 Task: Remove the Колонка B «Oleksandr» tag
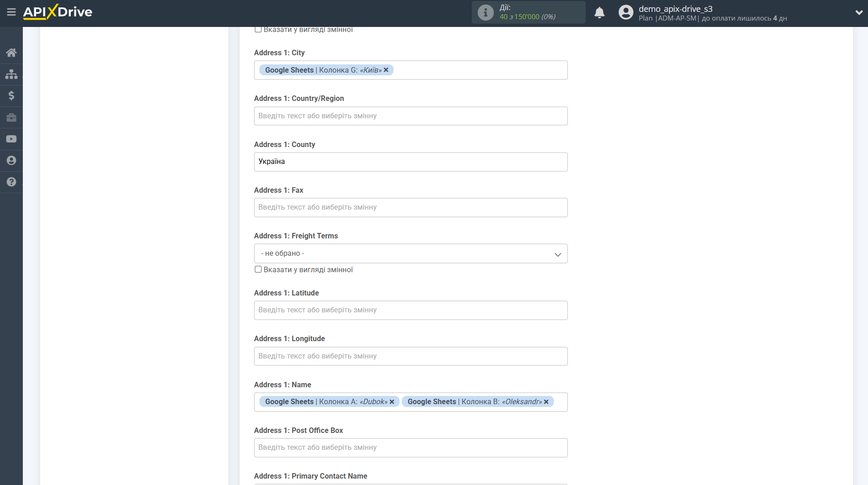pos(546,402)
